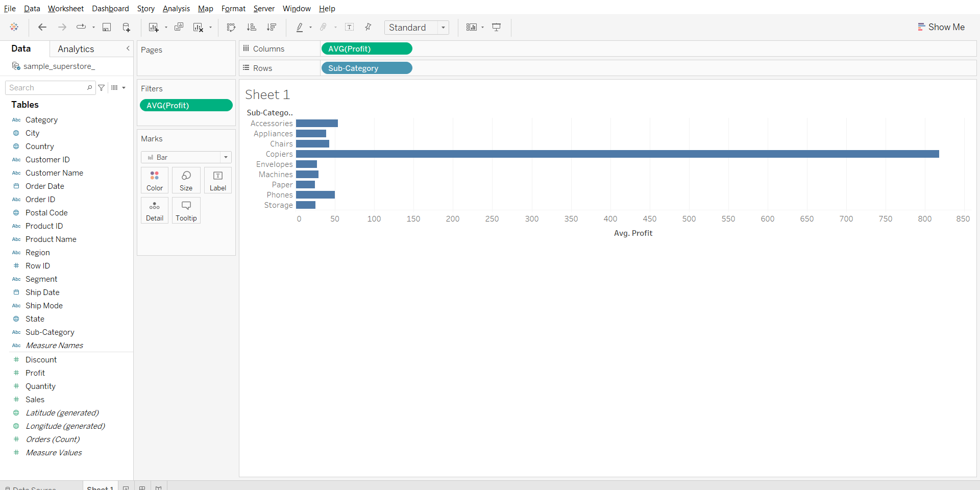Toggle the Show Me panel
The image size is (980, 490).
[941, 27]
